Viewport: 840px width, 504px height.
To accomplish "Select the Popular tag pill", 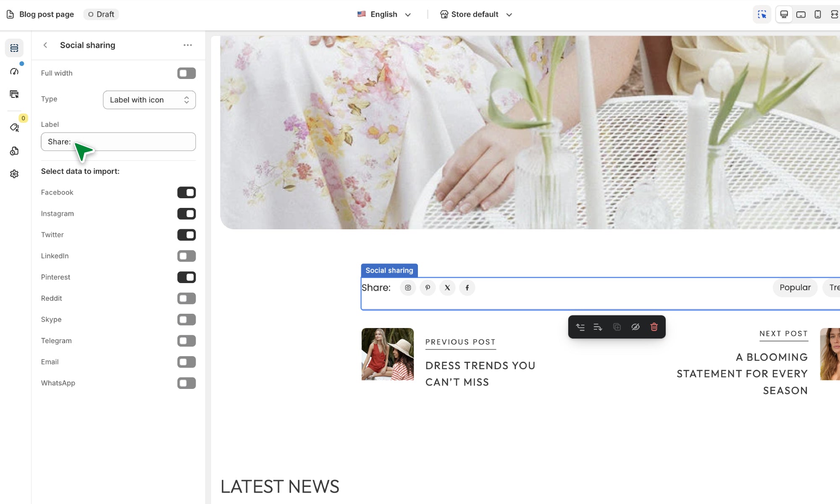I will coord(795,288).
